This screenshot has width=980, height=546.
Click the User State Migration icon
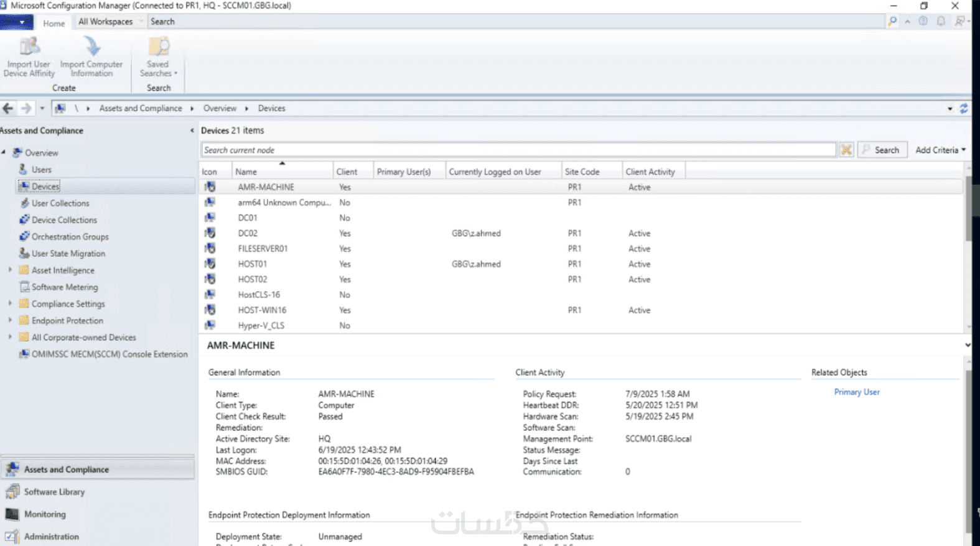(x=24, y=253)
